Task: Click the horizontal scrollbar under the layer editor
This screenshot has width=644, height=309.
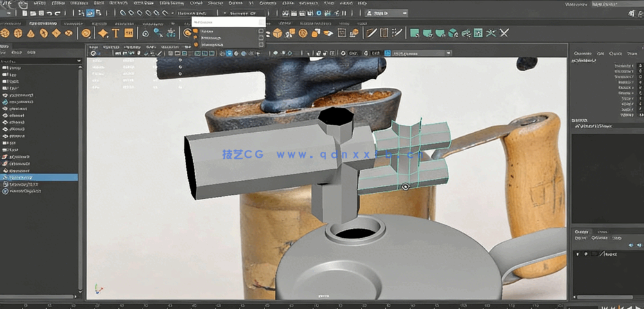Action: pyautogui.click(x=605, y=297)
